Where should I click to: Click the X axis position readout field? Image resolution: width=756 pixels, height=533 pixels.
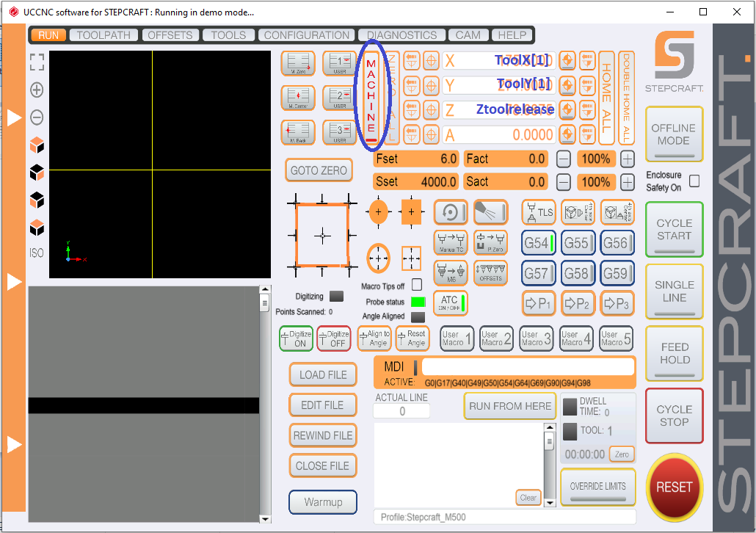tap(498, 61)
